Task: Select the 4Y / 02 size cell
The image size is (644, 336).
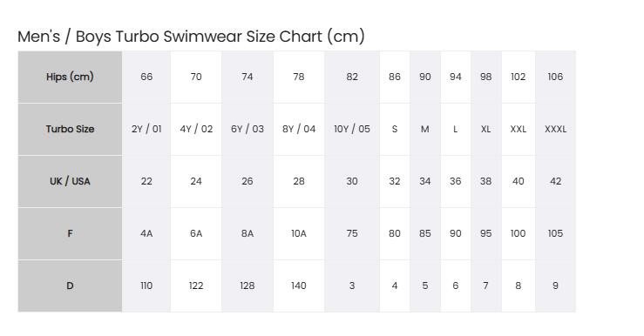Action: click(x=196, y=129)
